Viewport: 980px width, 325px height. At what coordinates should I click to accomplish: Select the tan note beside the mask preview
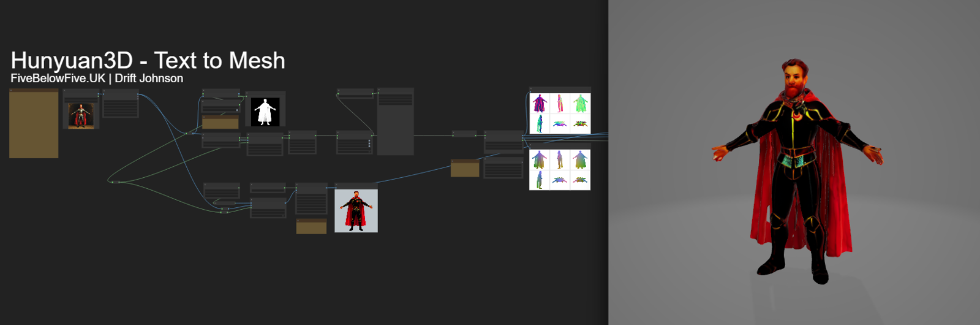220,123
